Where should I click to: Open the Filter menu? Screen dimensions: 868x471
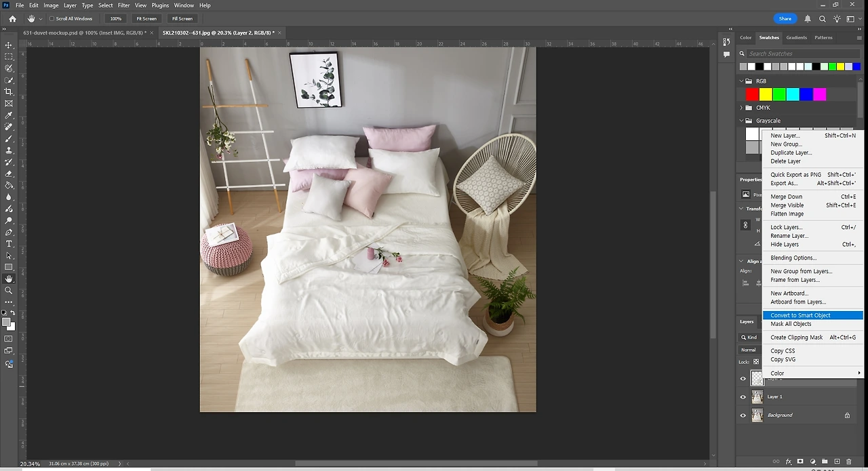point(123,5)
